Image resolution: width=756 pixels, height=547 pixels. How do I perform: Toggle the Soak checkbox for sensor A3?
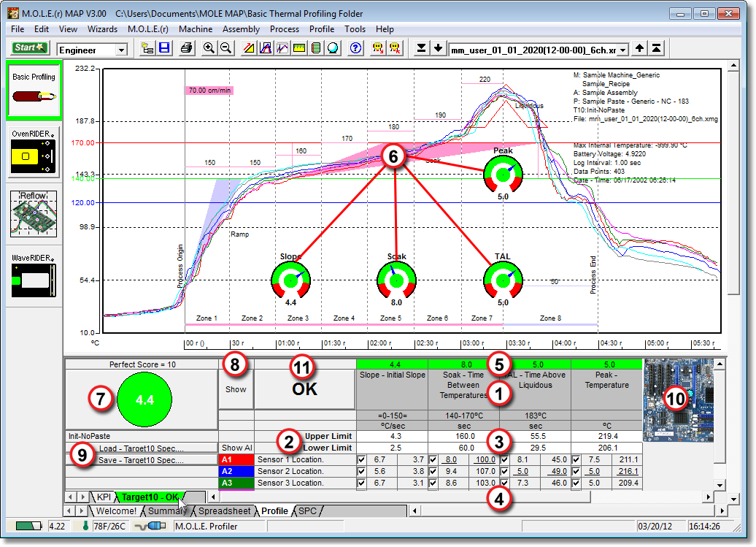coord(433,483)
